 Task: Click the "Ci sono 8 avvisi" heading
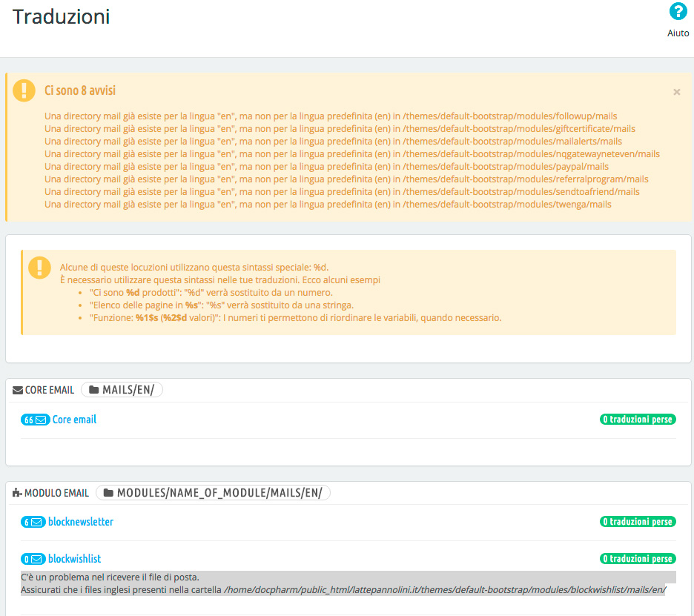(x=80, y=91)
